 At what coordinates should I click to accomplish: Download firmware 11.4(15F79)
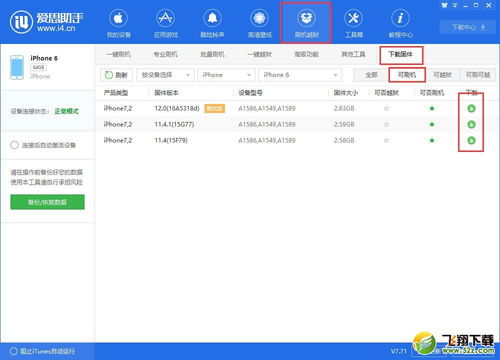[x=471, y=140]
